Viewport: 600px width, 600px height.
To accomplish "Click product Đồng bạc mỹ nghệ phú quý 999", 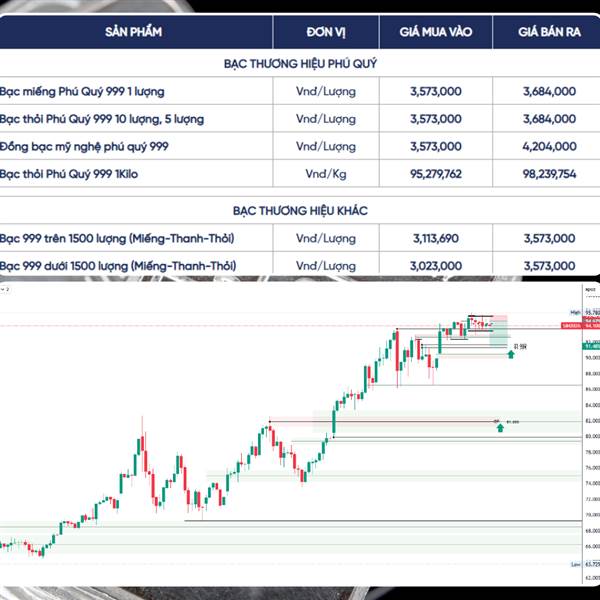I will point(84,147).
